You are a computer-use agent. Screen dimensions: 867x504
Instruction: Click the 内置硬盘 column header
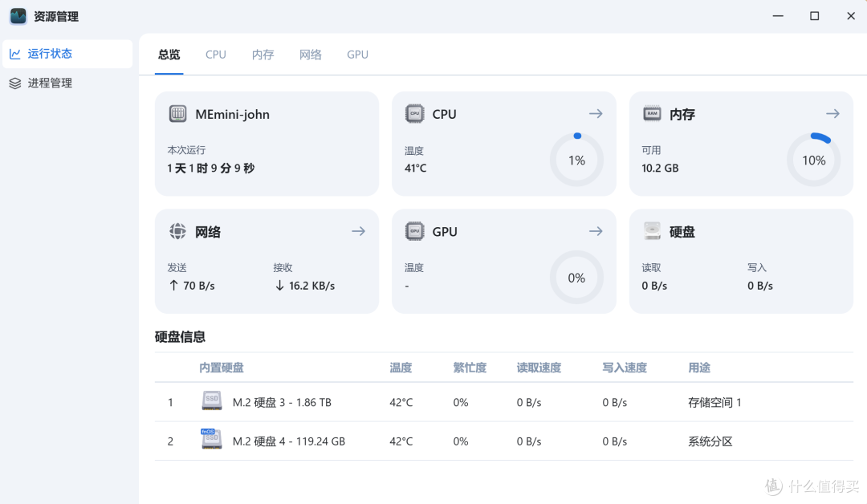tap(222, 368)
